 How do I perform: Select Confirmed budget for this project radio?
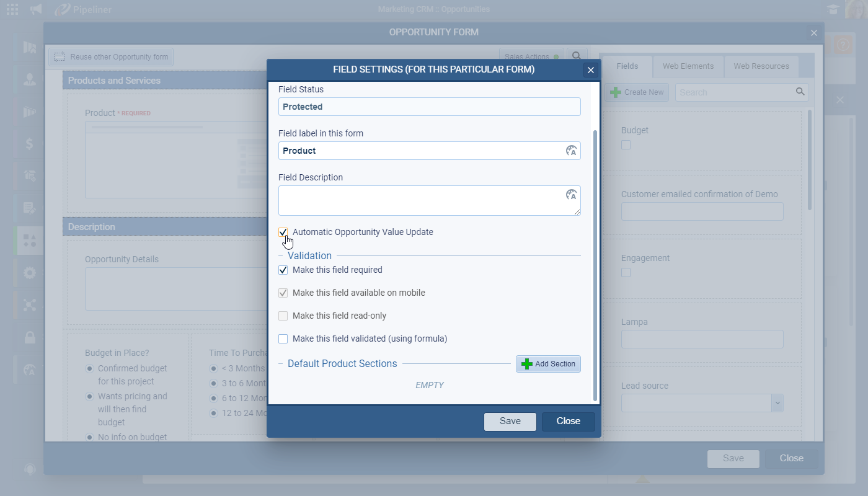coord(90,369)
